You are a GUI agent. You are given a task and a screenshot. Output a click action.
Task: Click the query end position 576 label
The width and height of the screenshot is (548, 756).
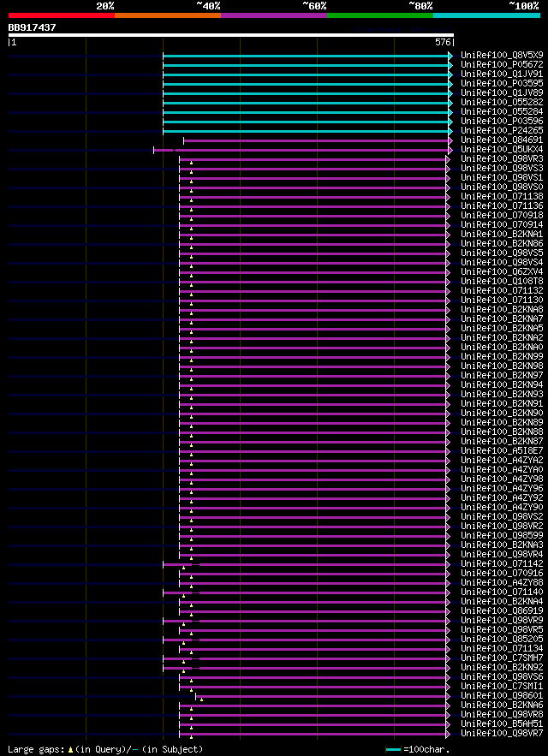tap(443, 43)
